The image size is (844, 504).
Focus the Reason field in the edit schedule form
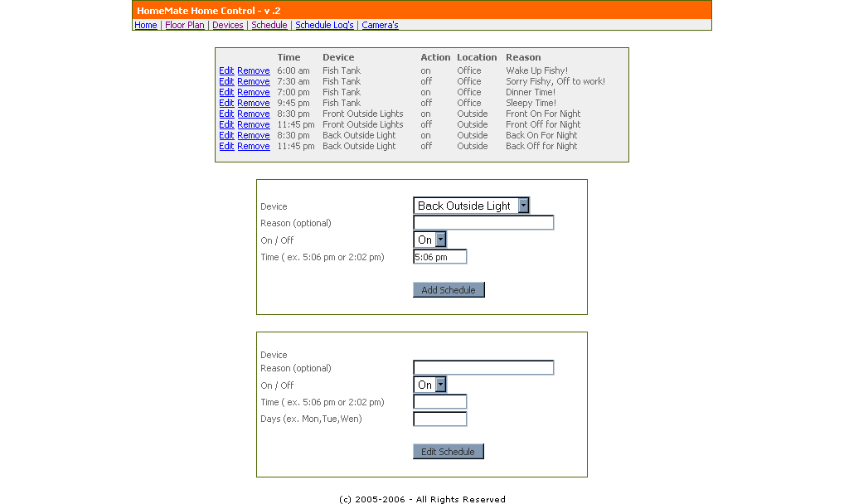pyautogui.click(x=483, y=368)
